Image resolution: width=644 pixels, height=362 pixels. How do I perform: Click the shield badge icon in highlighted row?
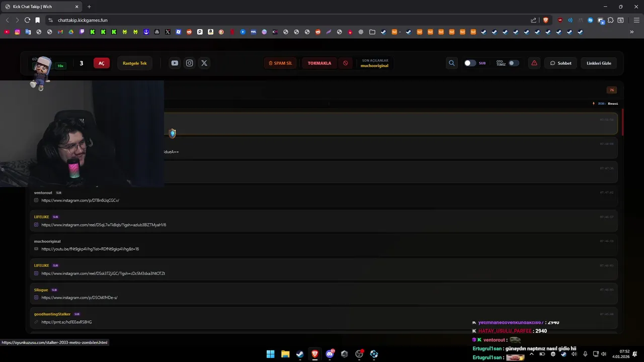point(172,133)
